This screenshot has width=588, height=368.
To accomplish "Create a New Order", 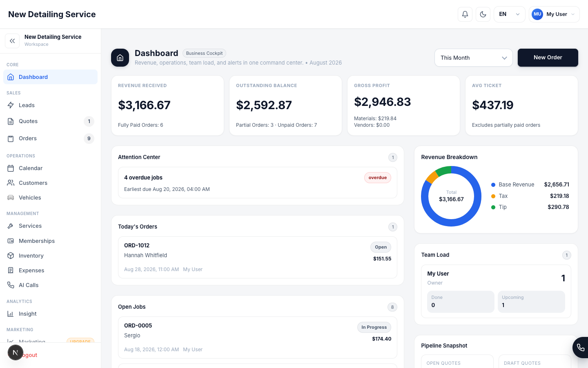I will [548, 58].
